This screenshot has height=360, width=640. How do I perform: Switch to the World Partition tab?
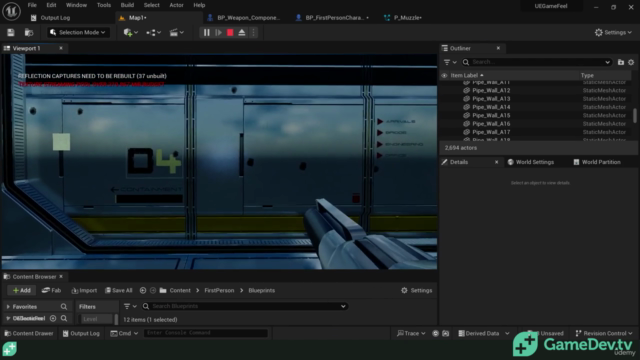click(x=597, y=162)
